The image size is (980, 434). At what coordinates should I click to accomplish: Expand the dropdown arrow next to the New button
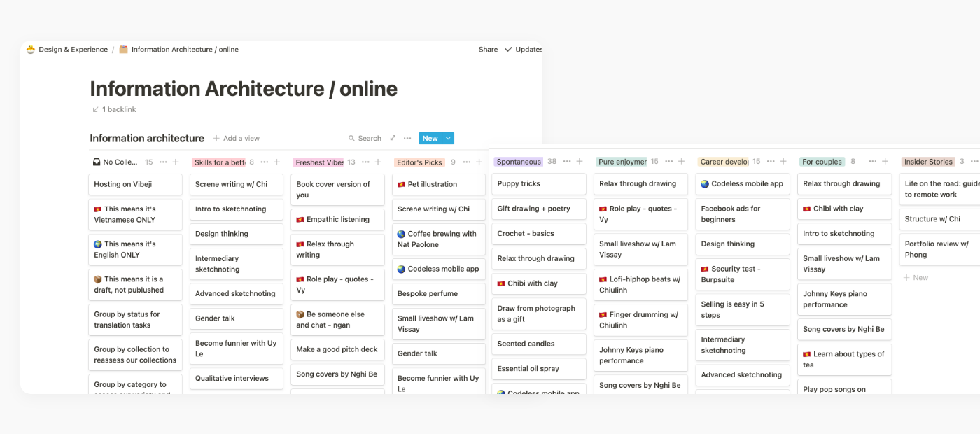click(448, 139)
